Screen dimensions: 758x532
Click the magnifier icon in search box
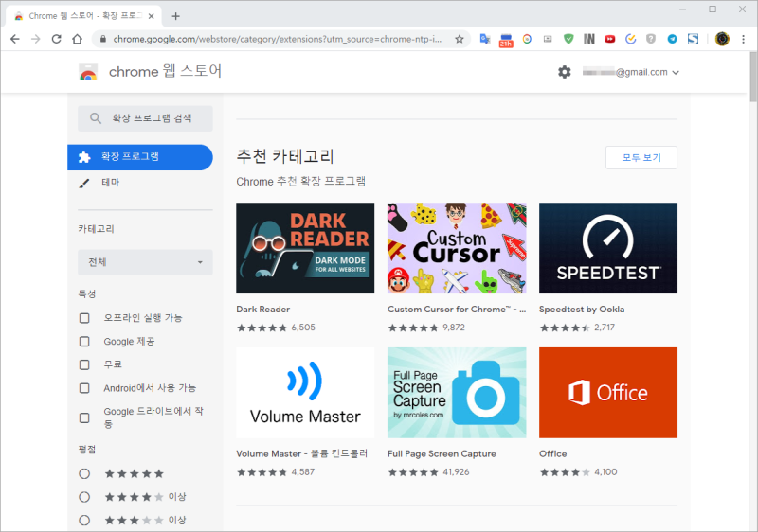coord(96,118)
